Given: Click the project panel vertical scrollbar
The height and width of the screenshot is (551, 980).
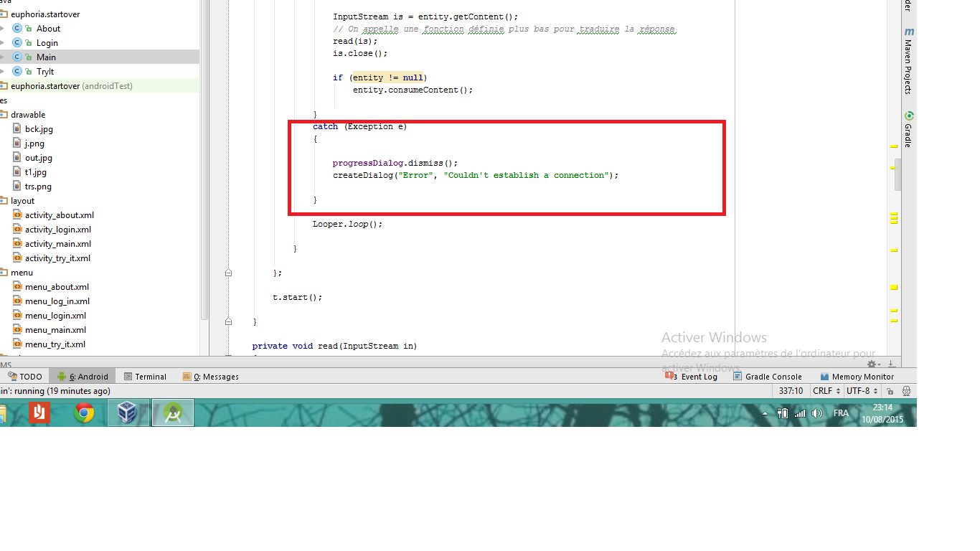Looking at the screenshot, I should (204, 160).
